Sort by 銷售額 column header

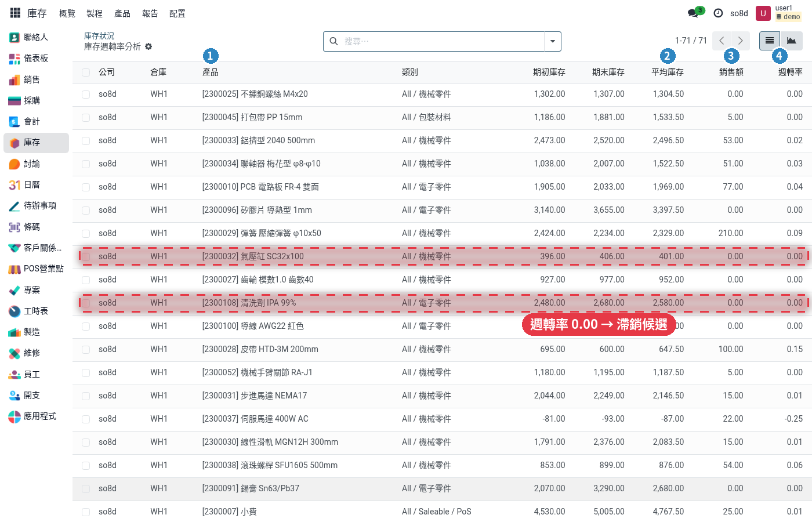tap(731, 72)
